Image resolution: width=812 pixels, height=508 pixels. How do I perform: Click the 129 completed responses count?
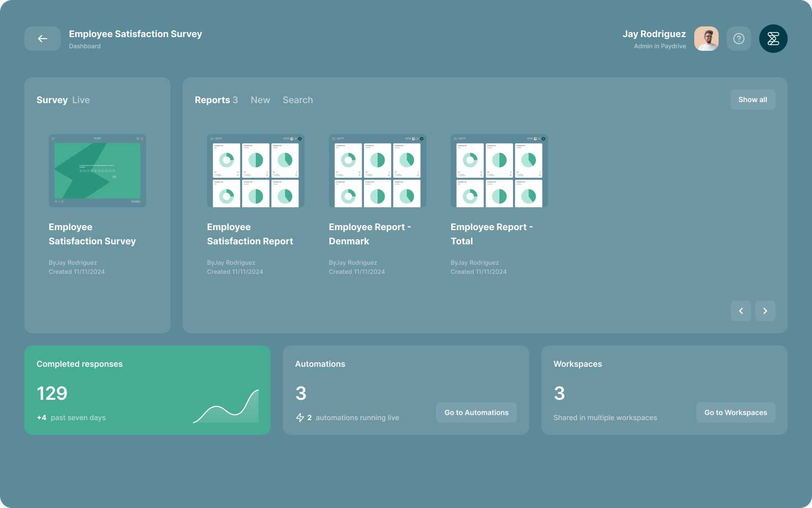(52, 393)
